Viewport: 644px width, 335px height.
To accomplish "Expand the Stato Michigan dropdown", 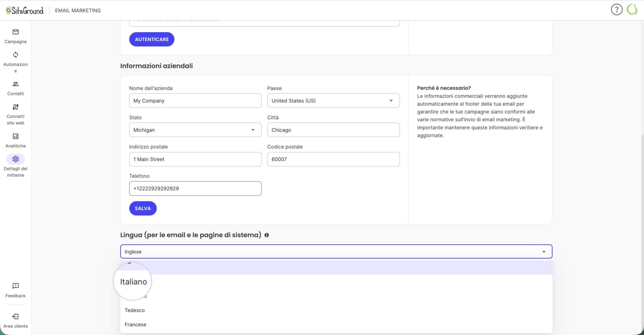I will point(195,130).
